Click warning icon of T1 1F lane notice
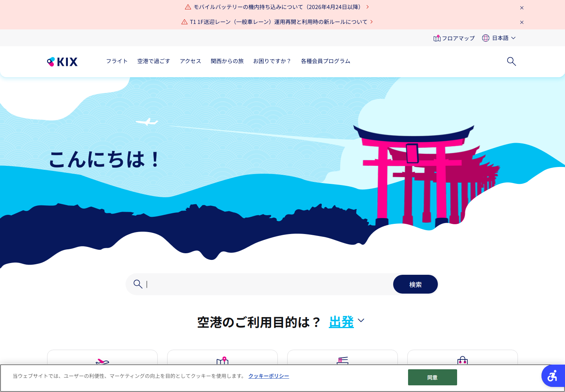The width and height of the screenshot is (565, 392). [x=184, y=22]
